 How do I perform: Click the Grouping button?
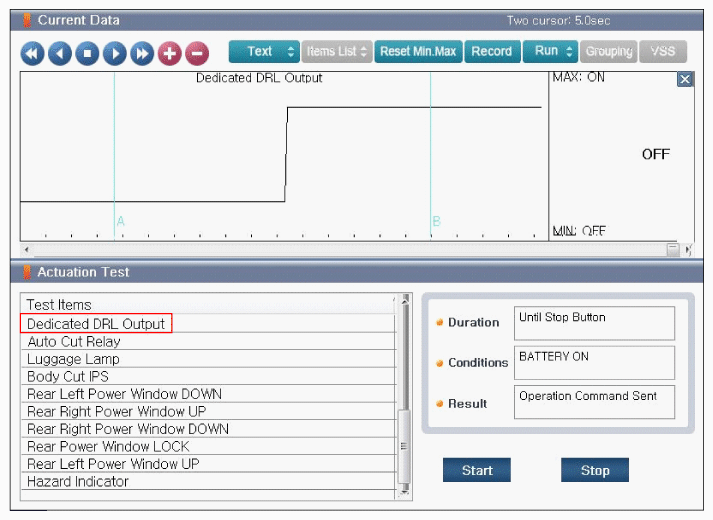coord(608,51)
